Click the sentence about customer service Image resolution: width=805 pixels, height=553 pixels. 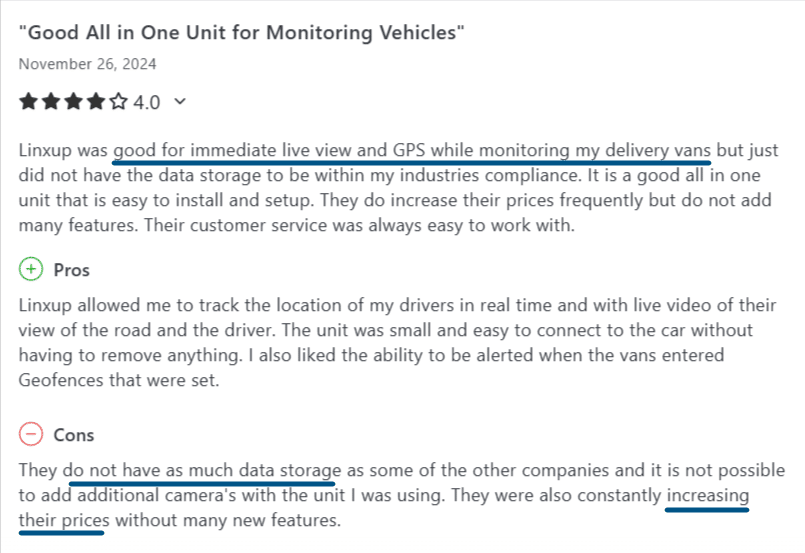pyautogui.click(x=359, y=224)
